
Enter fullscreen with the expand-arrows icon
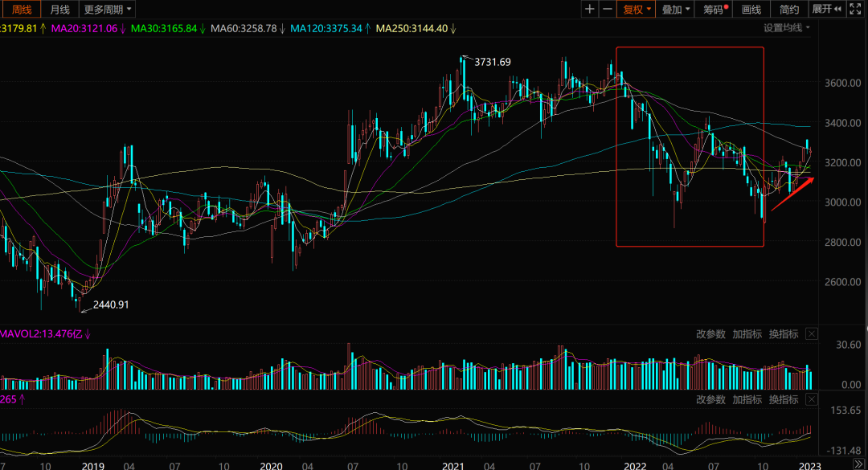pos(855,9)
